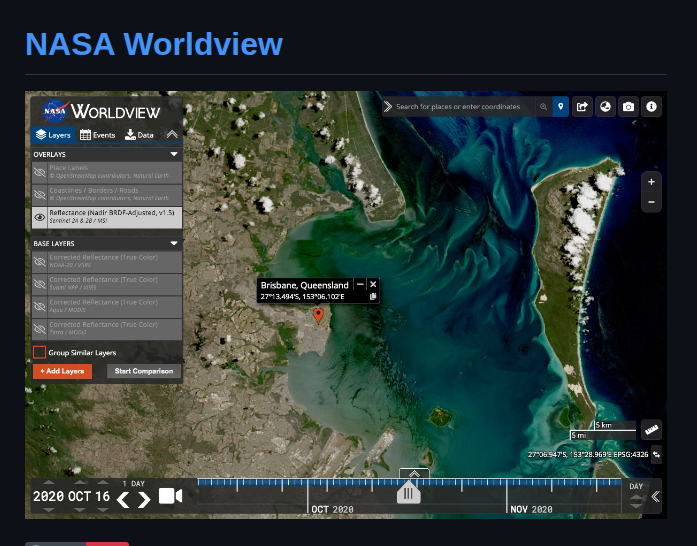The image size is (697, 546).
Task: Open the information icon menu
Action: (x=651, y=107)
